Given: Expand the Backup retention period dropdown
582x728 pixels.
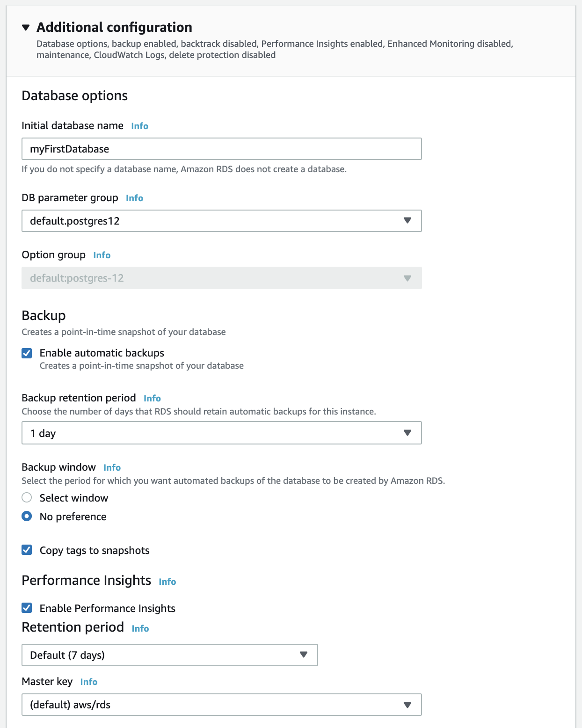Looking at the screenshot, I should pyautogui.click(x=221, y=433).
